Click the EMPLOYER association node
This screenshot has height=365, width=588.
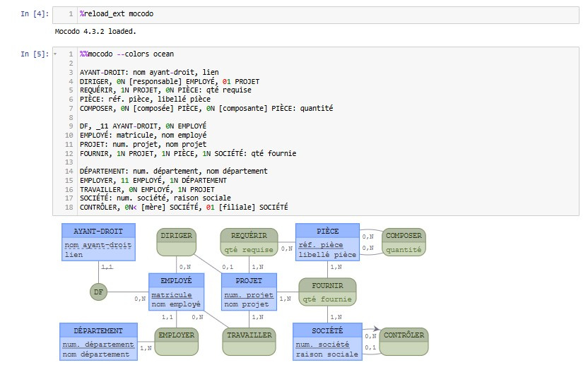coord(176,342)
